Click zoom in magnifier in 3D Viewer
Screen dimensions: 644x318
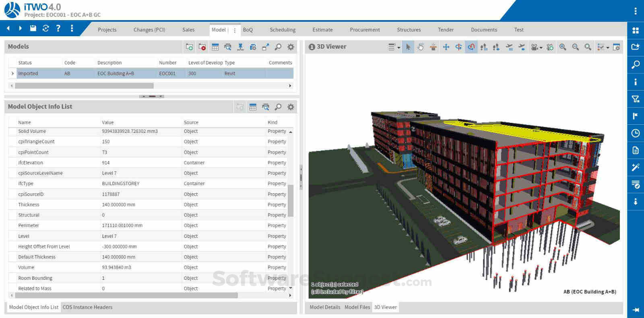[563, 47]
